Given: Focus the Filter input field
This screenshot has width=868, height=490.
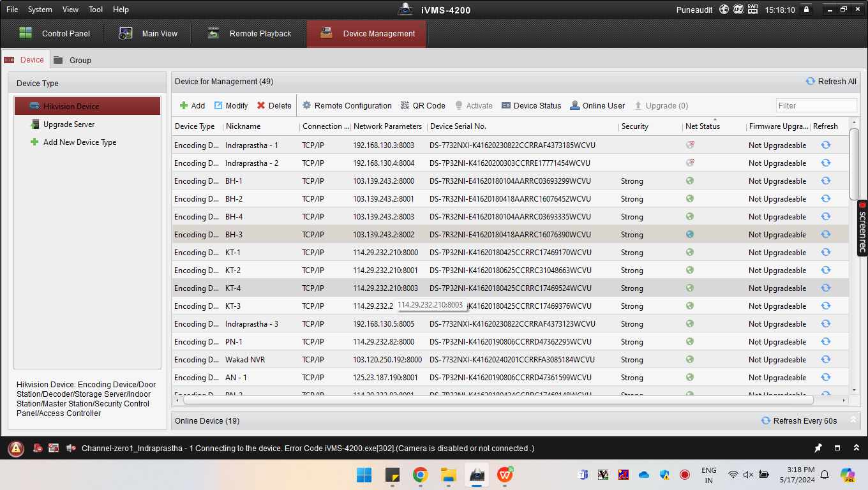Looking at the screenshot, I should (816, 106).
